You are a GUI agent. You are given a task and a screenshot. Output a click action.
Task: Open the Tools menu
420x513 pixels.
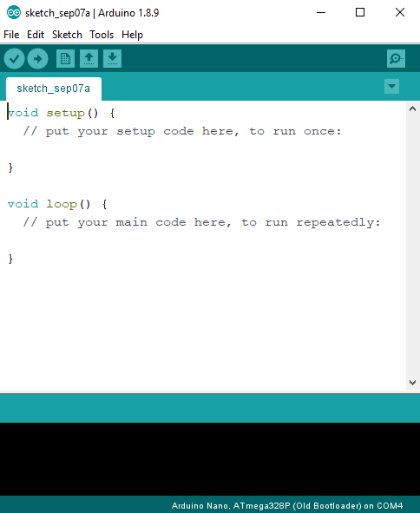(x=102, y=35)
